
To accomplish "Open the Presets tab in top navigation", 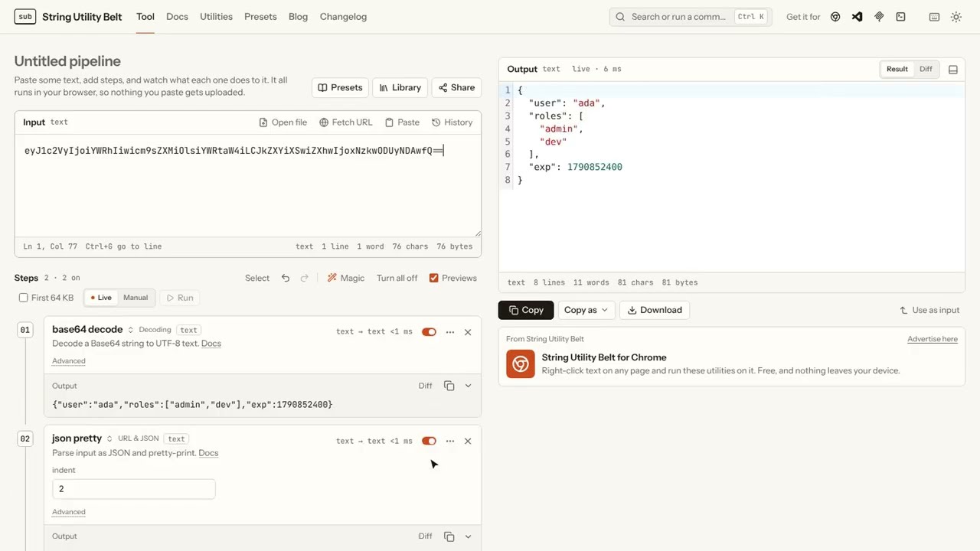I will [260, 17].
